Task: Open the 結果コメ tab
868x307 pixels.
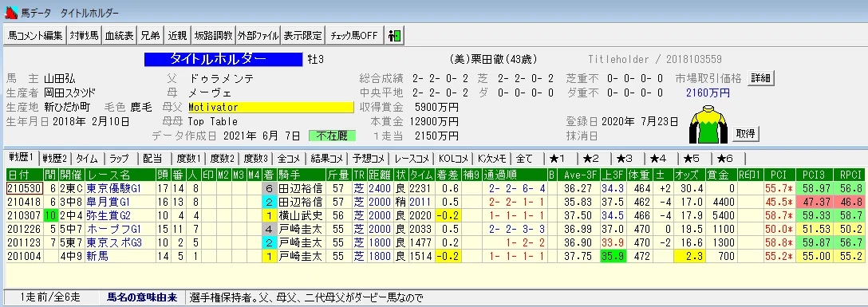Action: click(327, 158)
